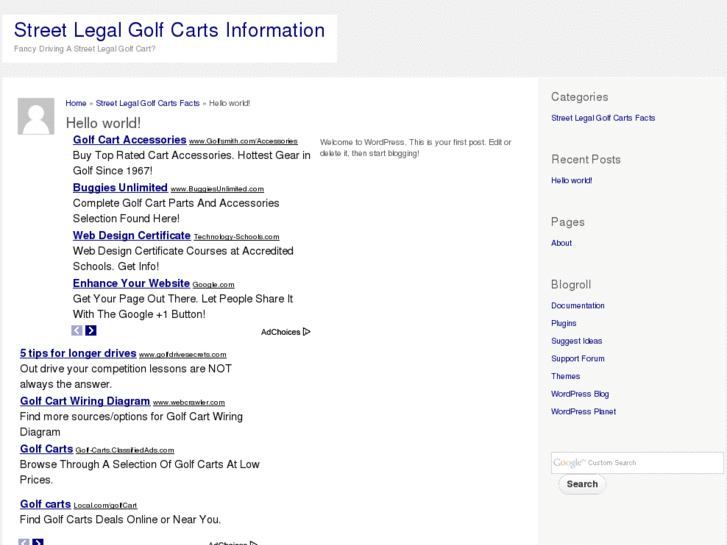Open Golf Cart Wiring Diagram ad
This screenshot has height=545, width=727.
(x=85, y=401)
